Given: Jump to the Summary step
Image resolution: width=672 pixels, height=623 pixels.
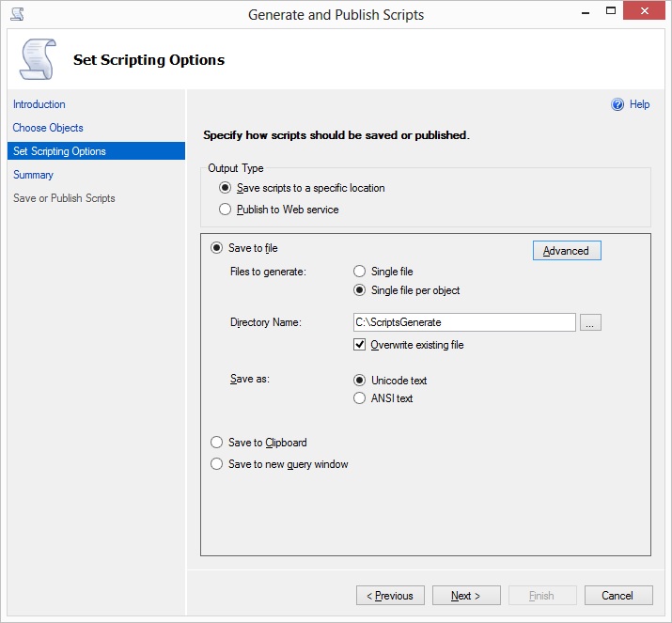Looking at the screenshot, I should [33, 175].
